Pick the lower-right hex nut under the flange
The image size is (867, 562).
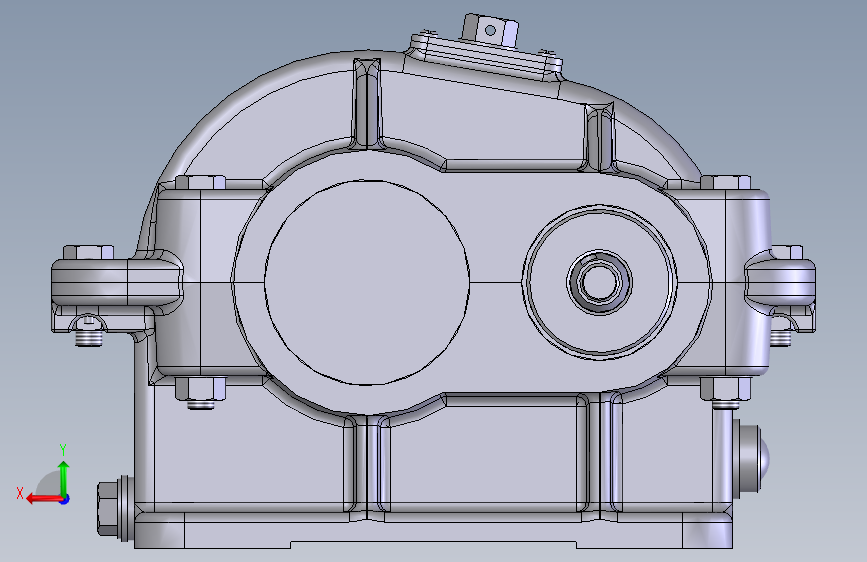click(725, 389)
